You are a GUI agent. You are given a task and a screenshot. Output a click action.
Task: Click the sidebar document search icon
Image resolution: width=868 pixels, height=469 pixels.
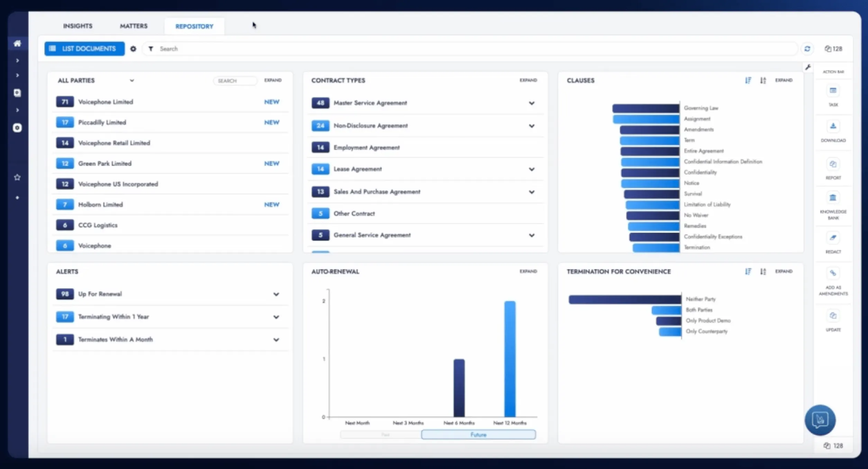[x=17, y=93]
